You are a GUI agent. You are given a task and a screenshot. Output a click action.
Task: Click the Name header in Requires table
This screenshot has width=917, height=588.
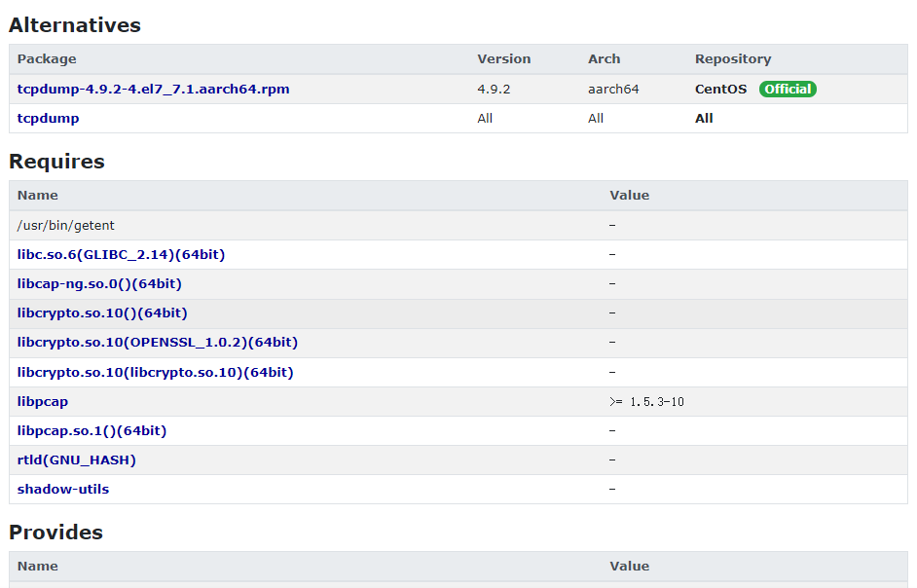37,196
